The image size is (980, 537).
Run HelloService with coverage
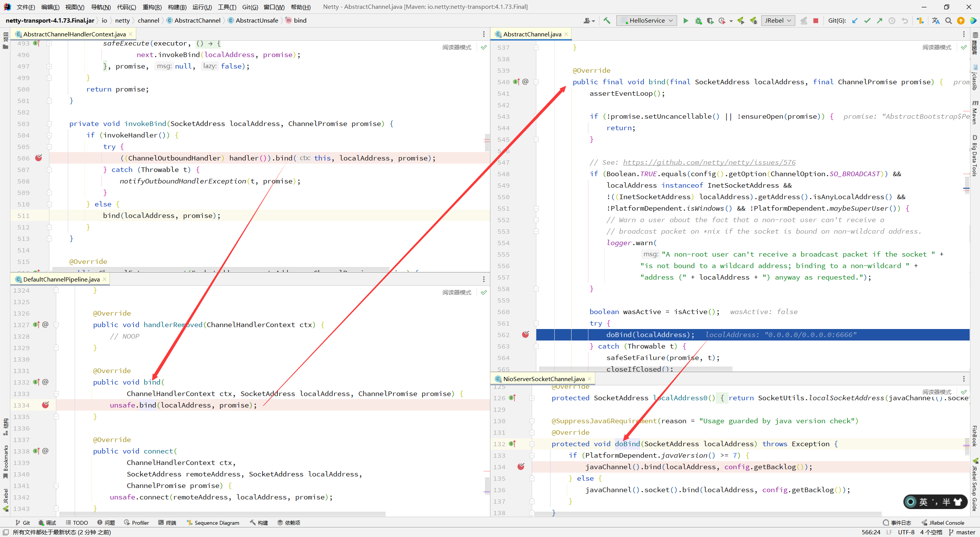point(710,21)
